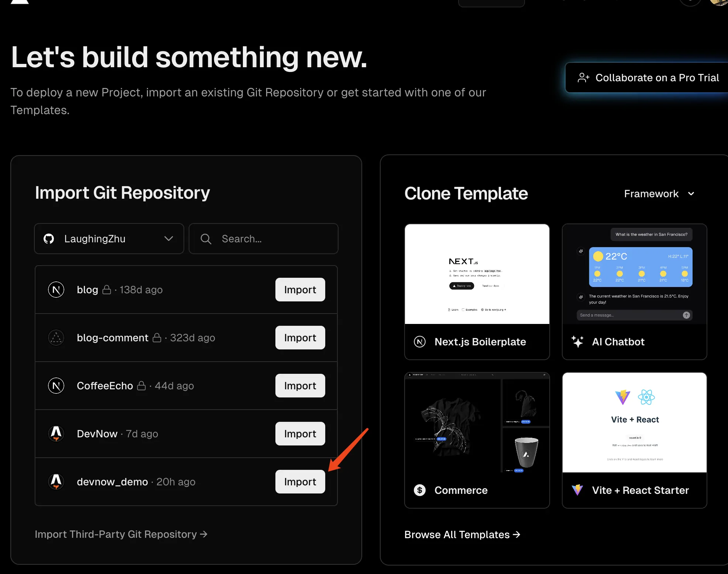Viewport: 728px width, 574px height.
Task: Open Import Third-Party Git Repository link
Action: tap(121, 534)
